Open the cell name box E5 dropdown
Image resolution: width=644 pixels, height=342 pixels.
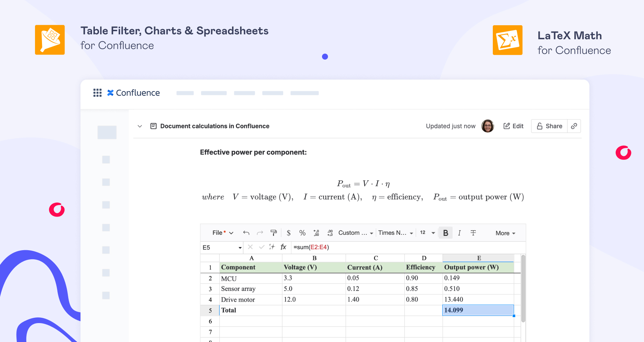[240, 248]
